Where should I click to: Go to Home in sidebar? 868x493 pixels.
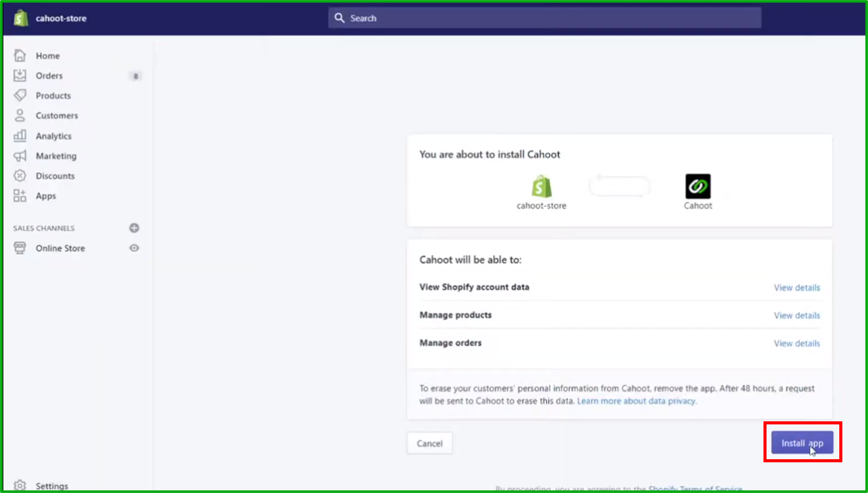pyautogui.click(x=48, y=56)
